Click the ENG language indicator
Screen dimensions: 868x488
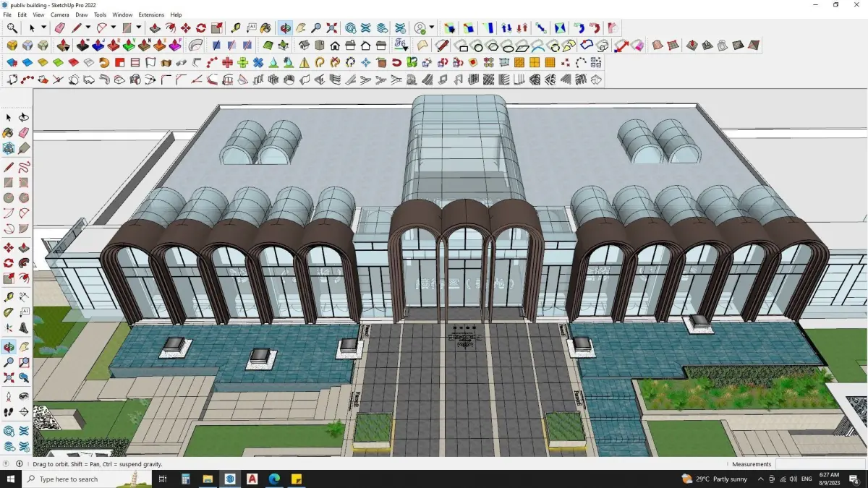click(x=805, y=479)
